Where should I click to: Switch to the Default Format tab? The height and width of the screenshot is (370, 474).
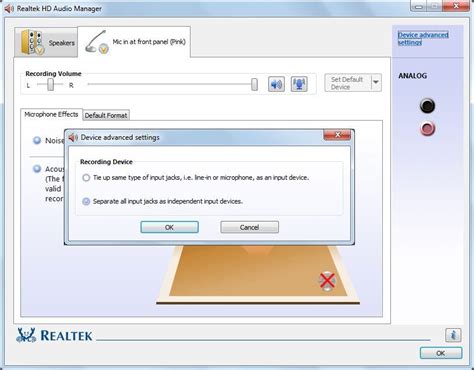coord(106,115)
